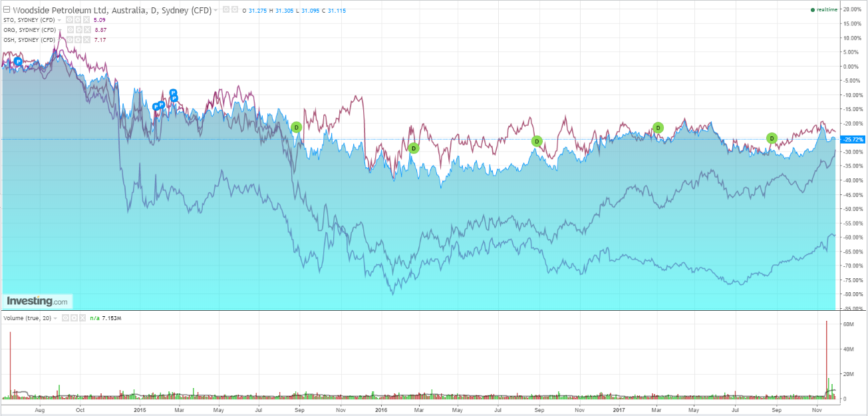The height and width of the screenshot is (416, 868).
Task: Hide the Volume indicator with eye icon
Action: [x=65, y=318]
